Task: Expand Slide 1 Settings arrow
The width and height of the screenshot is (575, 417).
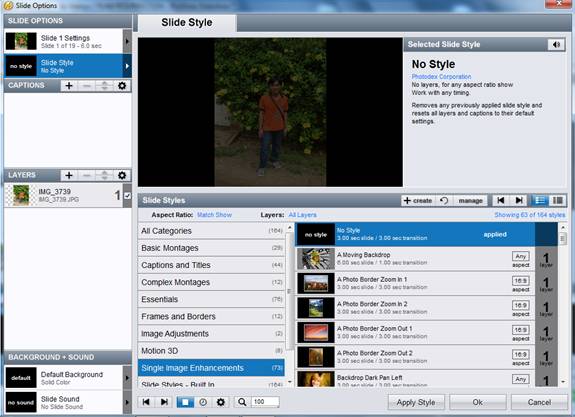Action: (x=127, y=41)
